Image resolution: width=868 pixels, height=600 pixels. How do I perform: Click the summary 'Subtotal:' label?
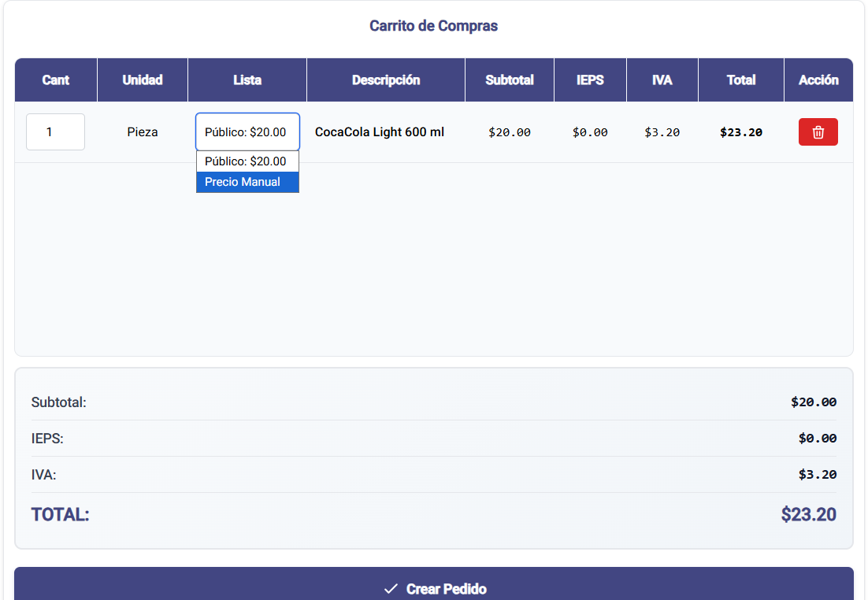(x=58, y=402)
